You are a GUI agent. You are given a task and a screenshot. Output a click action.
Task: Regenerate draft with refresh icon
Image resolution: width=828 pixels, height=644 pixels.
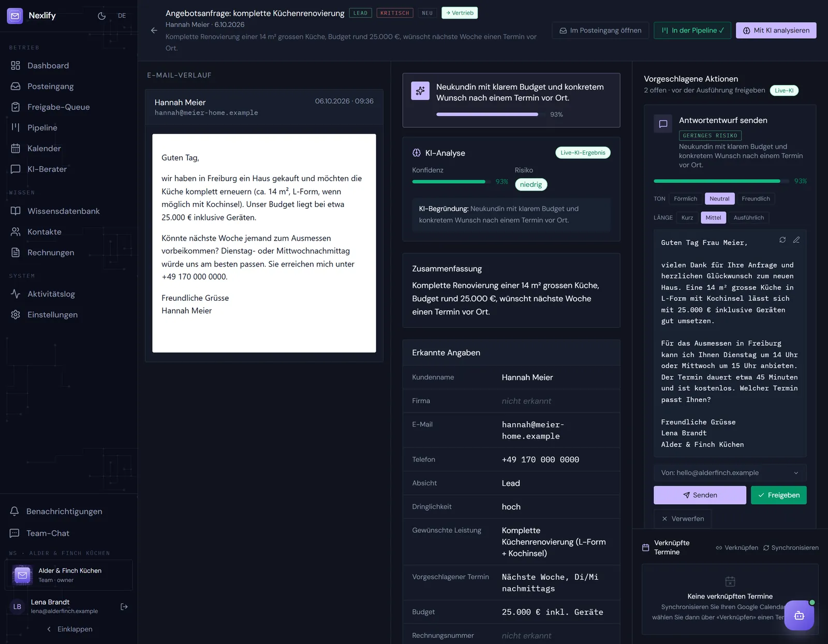(x=782, y=240)
